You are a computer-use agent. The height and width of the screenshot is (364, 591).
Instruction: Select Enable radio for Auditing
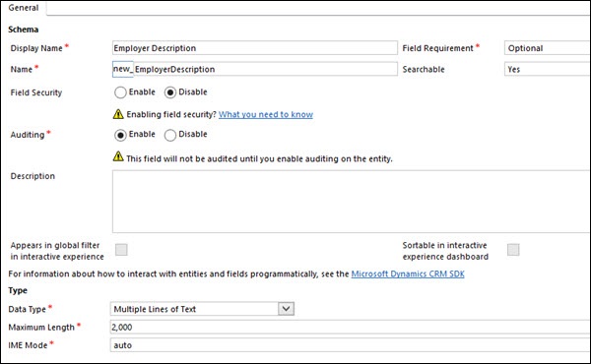(x=120, y=135)
